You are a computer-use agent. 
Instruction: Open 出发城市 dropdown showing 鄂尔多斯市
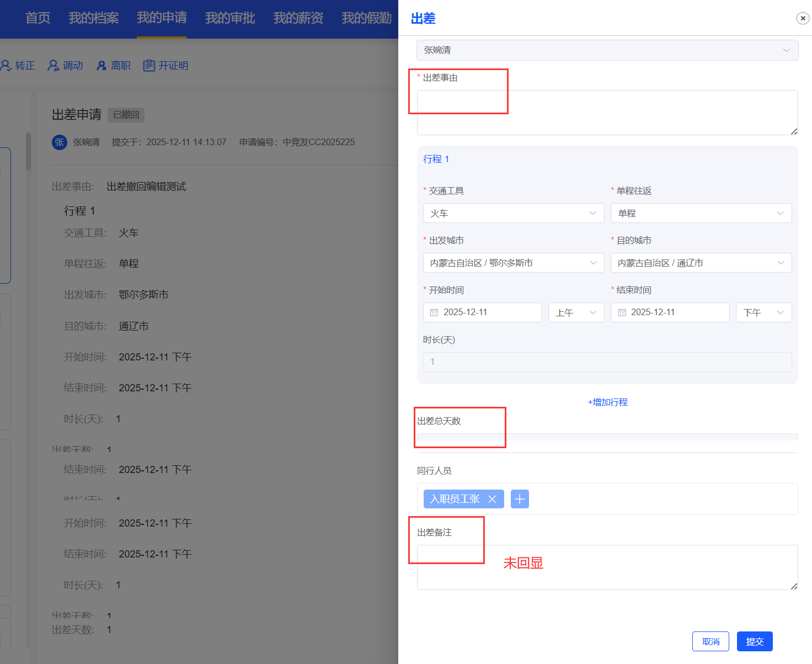(514, 263)
